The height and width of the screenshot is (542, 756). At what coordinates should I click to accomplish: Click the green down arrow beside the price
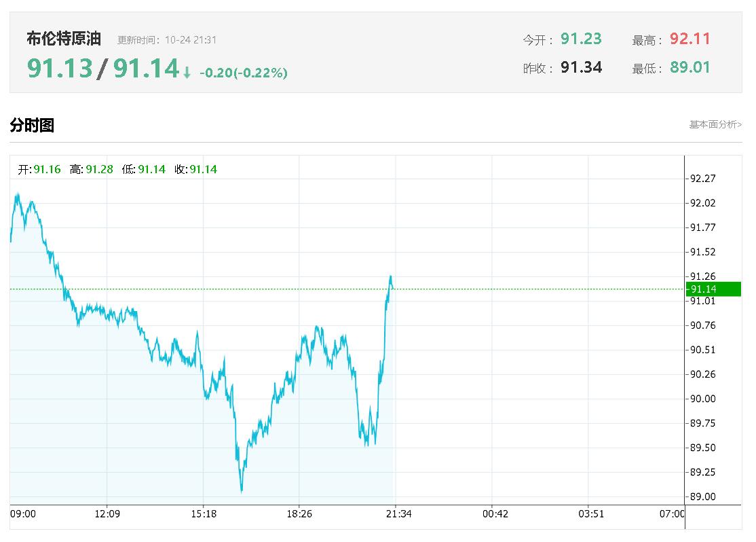pos(187,72)
